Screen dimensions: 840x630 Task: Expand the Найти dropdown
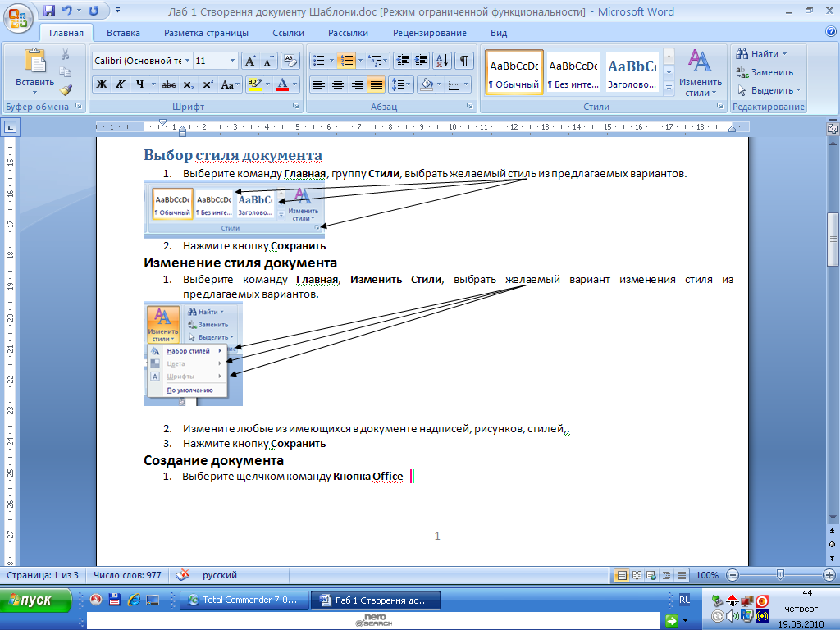point(785,54)
